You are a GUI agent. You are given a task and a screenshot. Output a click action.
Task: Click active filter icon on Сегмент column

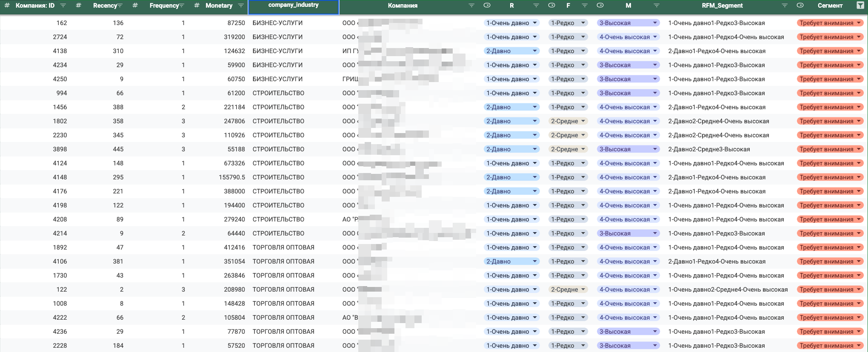(859, 6)
